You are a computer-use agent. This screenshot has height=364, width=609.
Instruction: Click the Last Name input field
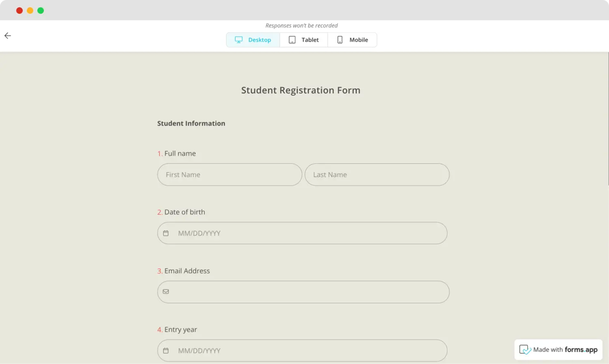coord(377,175)
